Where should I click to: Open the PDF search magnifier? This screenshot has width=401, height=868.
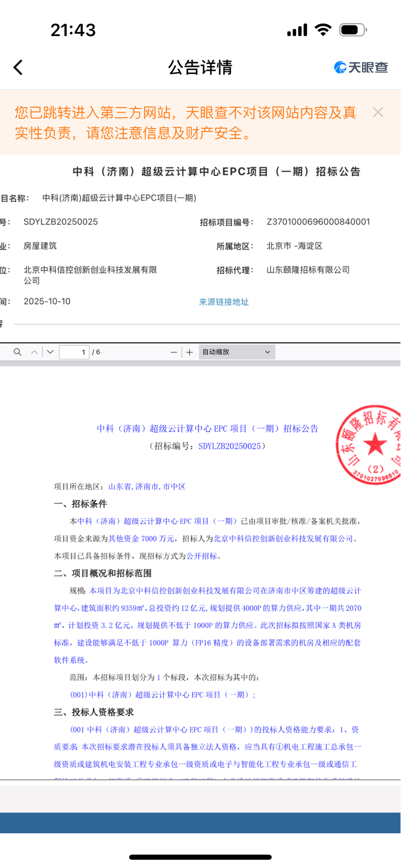[x=17, y=352]
